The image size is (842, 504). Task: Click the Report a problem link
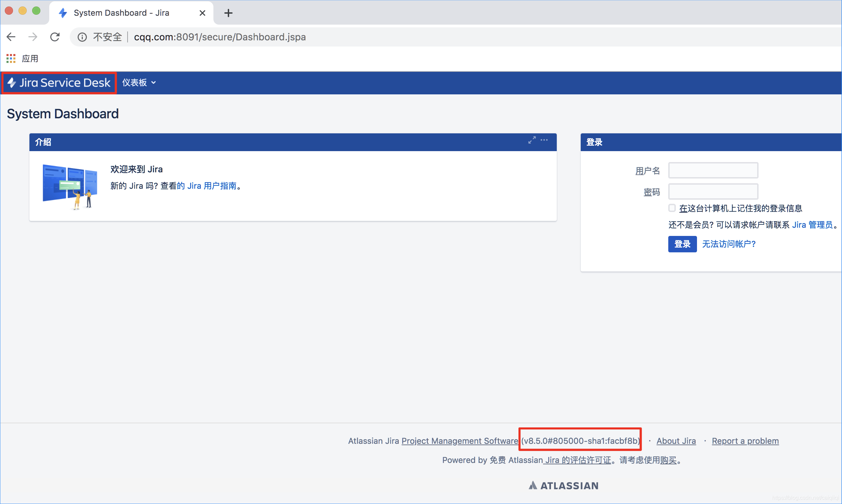point(745,441)
